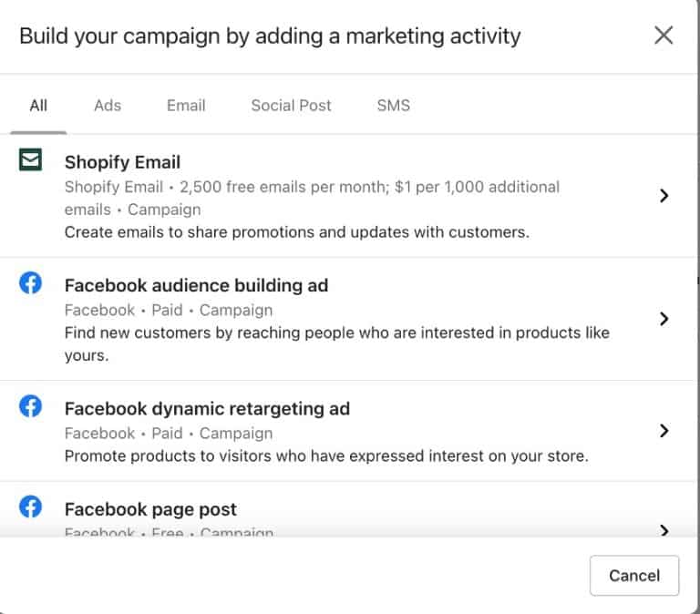Image resolution: width=700 pixels, height=614 pixels.
Task: Open the Email tab
Action: click(x=186, y=106)
